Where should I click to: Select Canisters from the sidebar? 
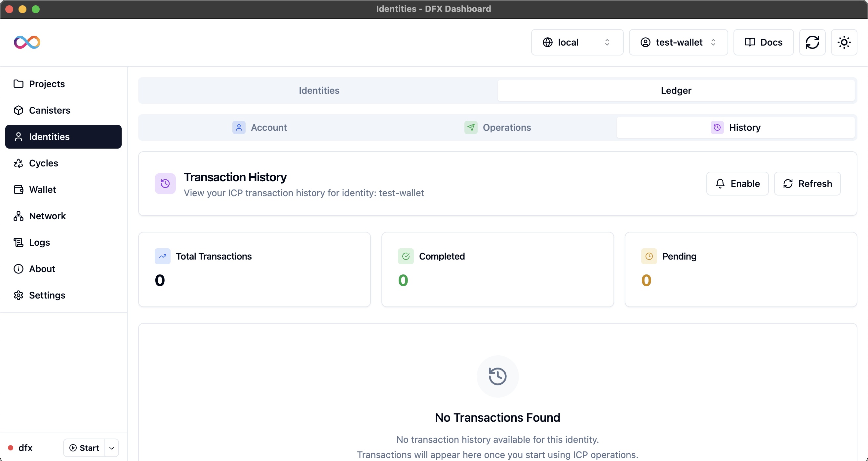tap(50, 110)
